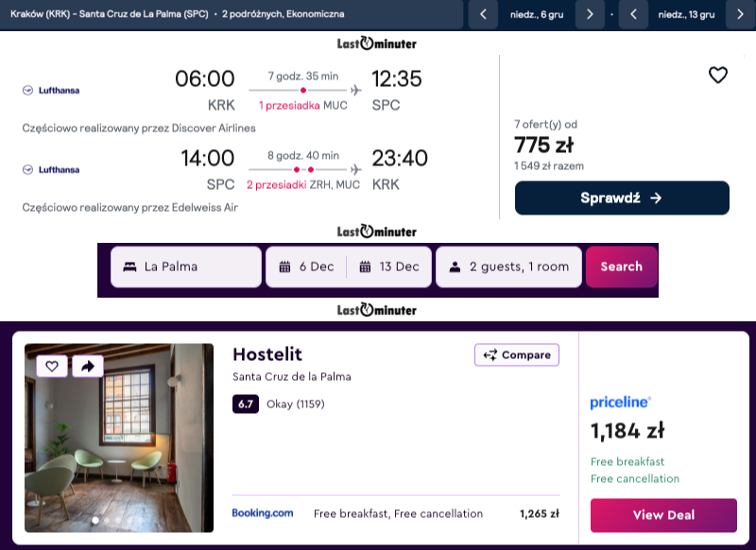Screen dimensions: 756x550
Task: Click 2 przesiadki ZRH, MUC stopover label
Action: point(303,185)
